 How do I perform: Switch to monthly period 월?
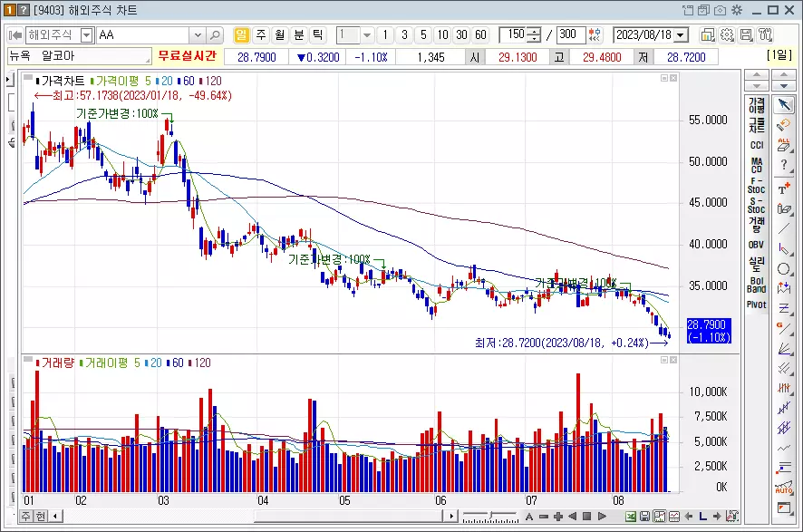(x=280, y=34)
